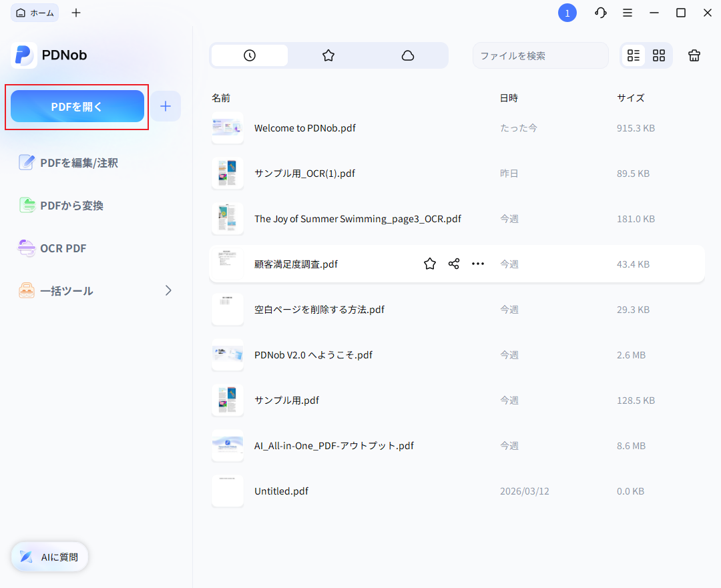Star the 顧客満足度調査.pdf file as favorite

click(429, 263)
